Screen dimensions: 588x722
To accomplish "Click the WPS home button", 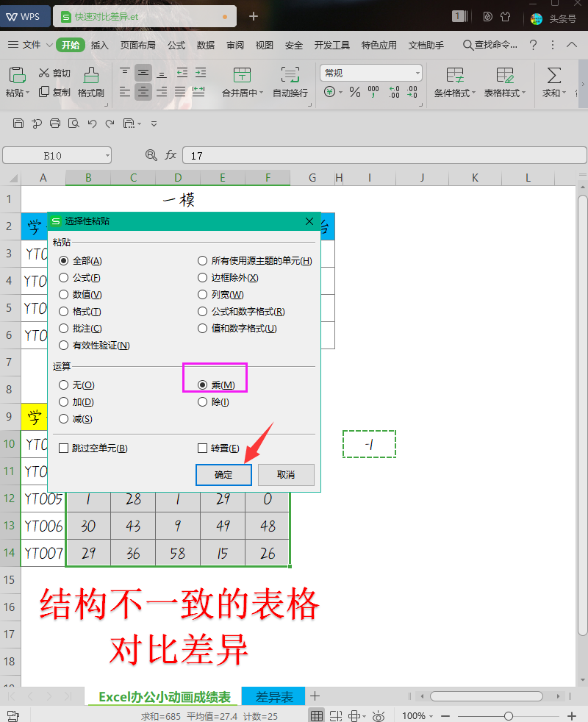I will (24, 17).
